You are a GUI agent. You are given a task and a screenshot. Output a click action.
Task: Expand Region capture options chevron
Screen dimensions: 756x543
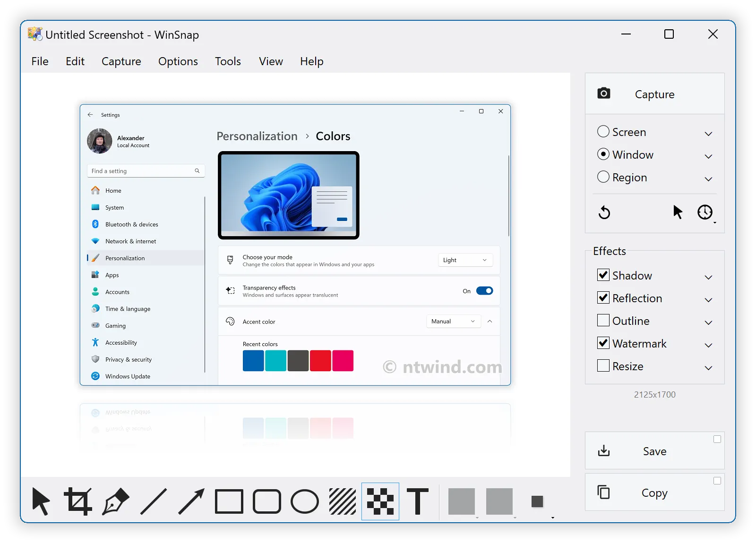tap(708, 179)
